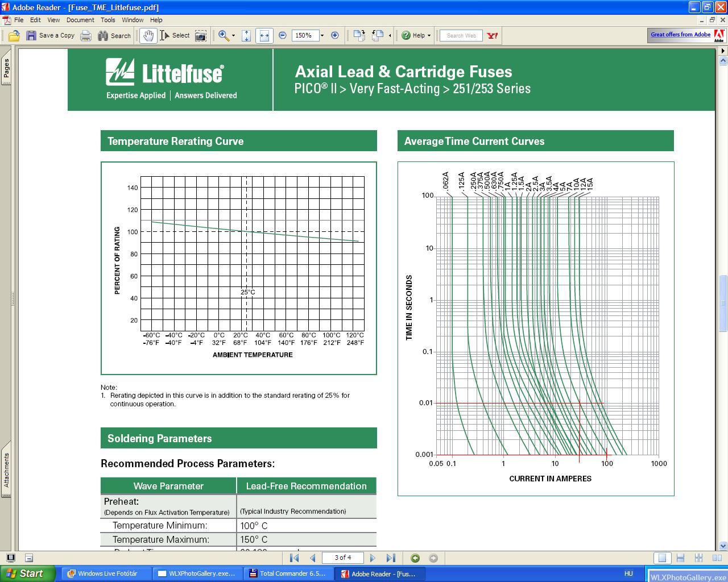Viewport: 728px width, 582px height.
Task: Choose the Select text tool
Action: pos(175,36)
